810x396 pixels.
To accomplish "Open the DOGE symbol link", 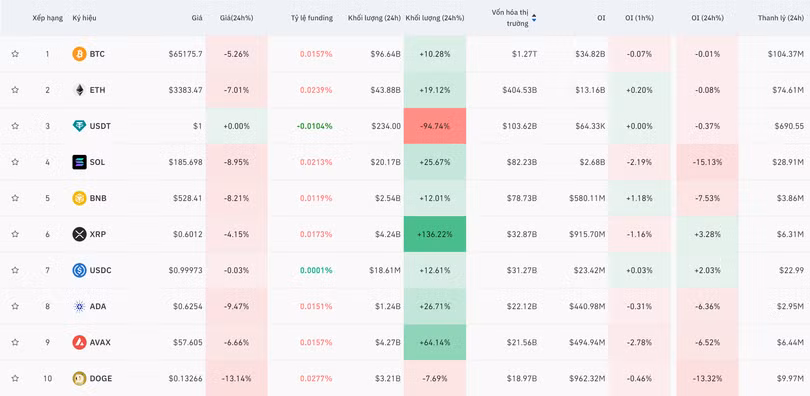I will (101, 378).
